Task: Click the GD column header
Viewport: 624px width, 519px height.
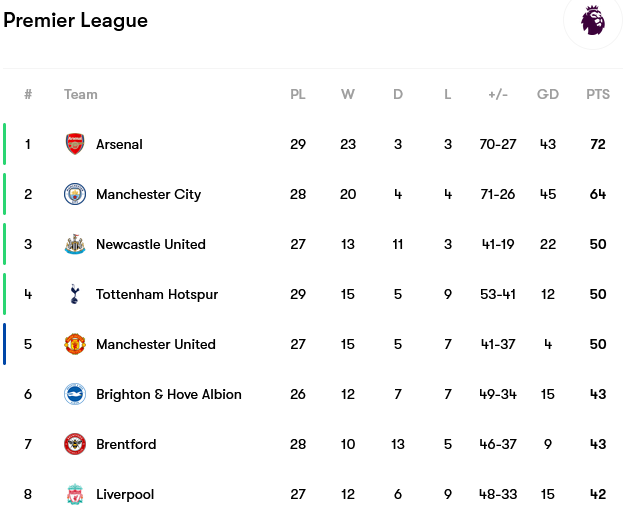Action: (x=548, y=94)
